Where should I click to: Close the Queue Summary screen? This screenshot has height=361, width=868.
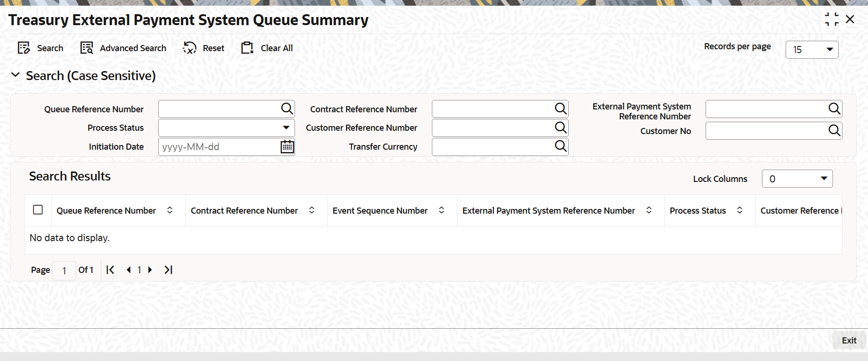coord(850,19)
